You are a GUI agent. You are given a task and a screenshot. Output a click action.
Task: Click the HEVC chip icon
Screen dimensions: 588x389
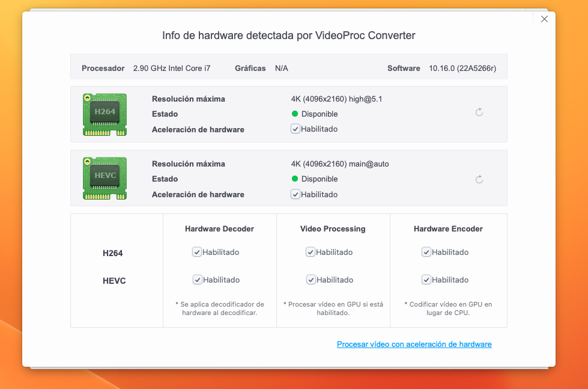[105, 179]
